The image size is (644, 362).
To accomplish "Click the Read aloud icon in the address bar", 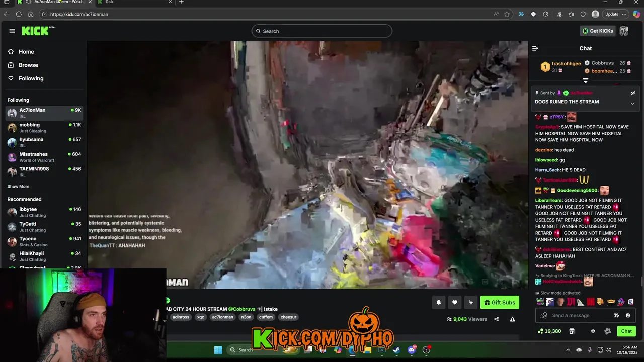I will tap(496, 14).
